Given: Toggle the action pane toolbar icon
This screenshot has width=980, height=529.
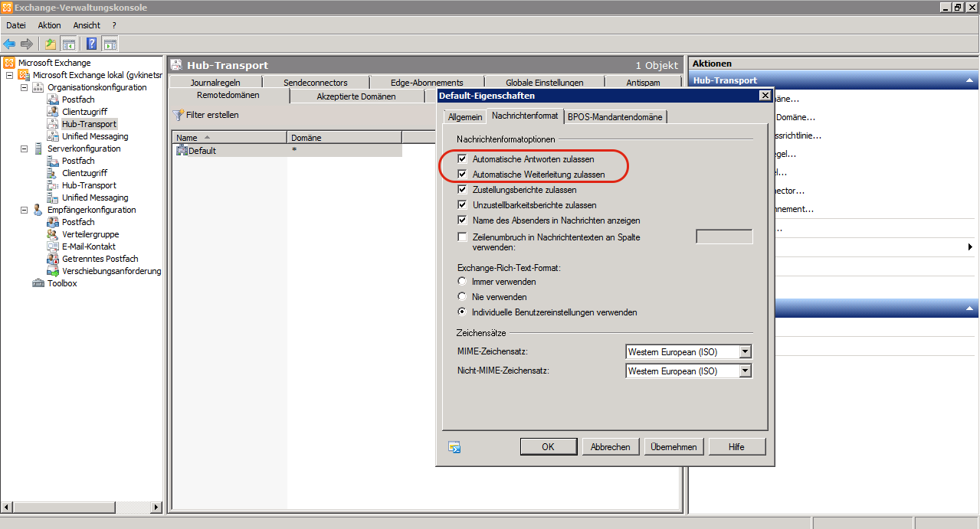Looking at the screenshot, I should coord(110,44).
